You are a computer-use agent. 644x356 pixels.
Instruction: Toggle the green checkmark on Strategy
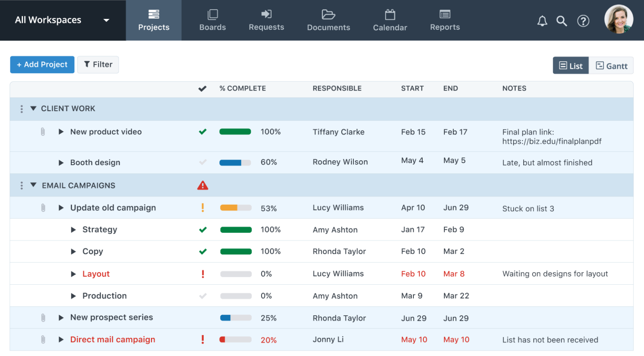pyautogui.click(x=203, y=229)
